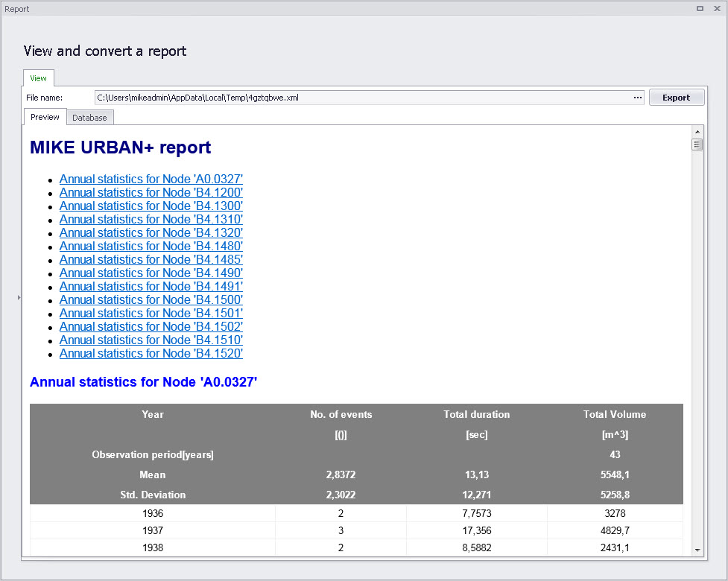Click the 'Mean' row label
Image resolution: width=728 pixels, height=581 pixels.
point(153,474)
